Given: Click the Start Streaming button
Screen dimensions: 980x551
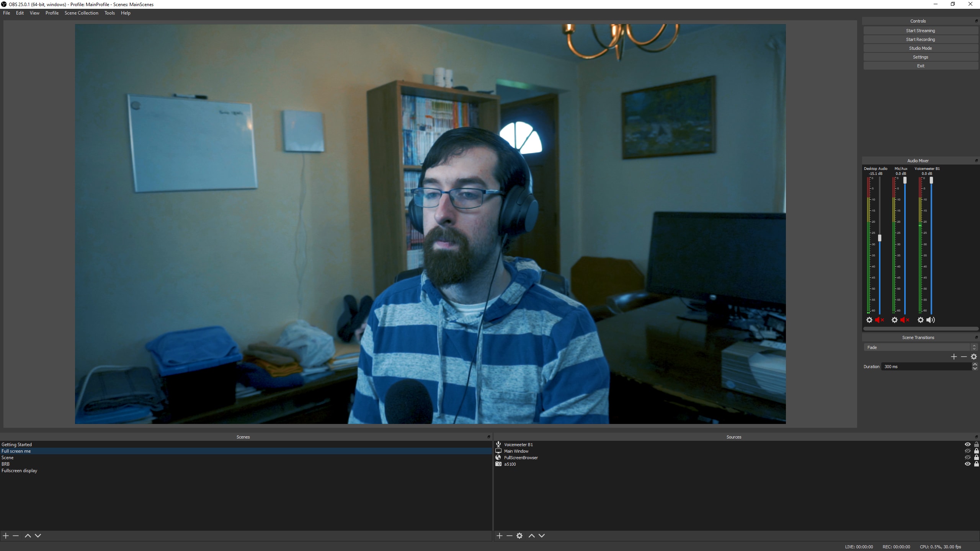Looking at the screenshot, I should tap(920, 30).
